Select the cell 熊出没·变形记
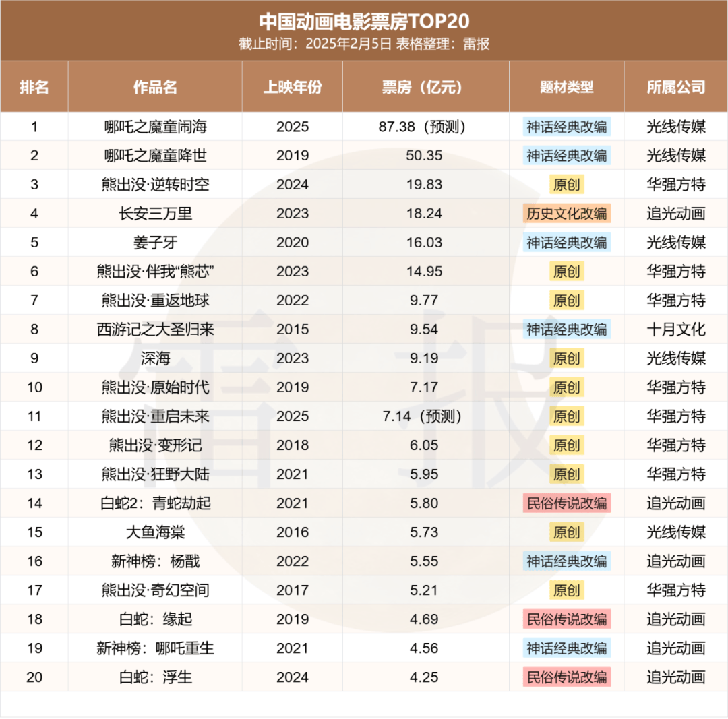The width and height of the screenshot is (728, 719). (155, 445)
